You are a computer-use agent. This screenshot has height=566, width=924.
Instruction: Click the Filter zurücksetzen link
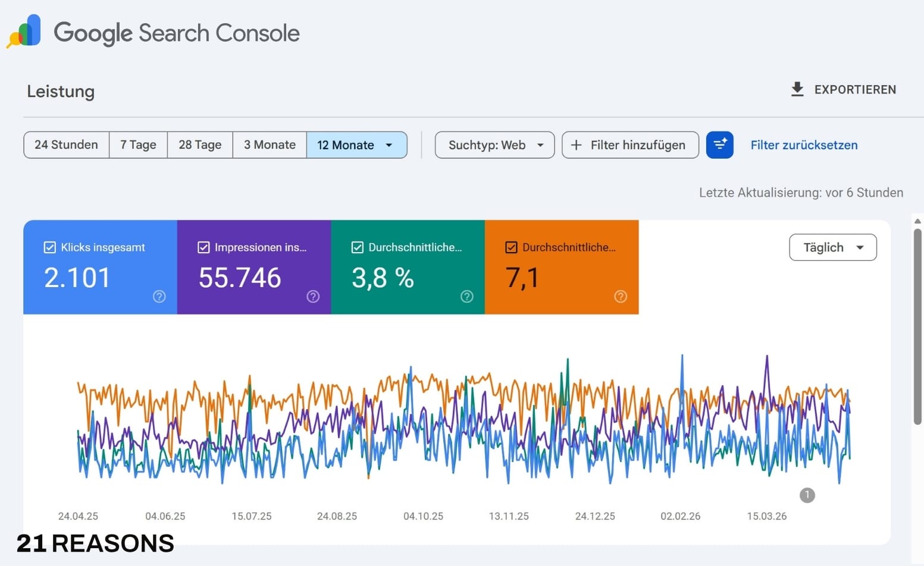pyautogui.click(x=804, y=145)
